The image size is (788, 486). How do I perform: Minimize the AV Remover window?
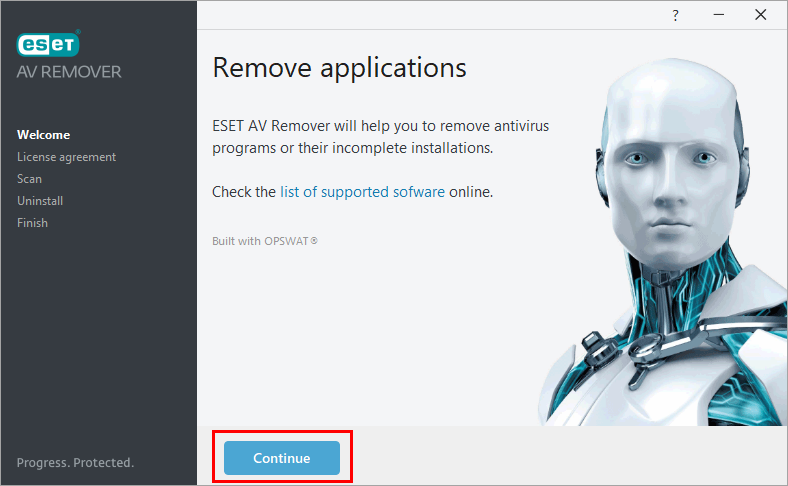click(x=718, y=15)
